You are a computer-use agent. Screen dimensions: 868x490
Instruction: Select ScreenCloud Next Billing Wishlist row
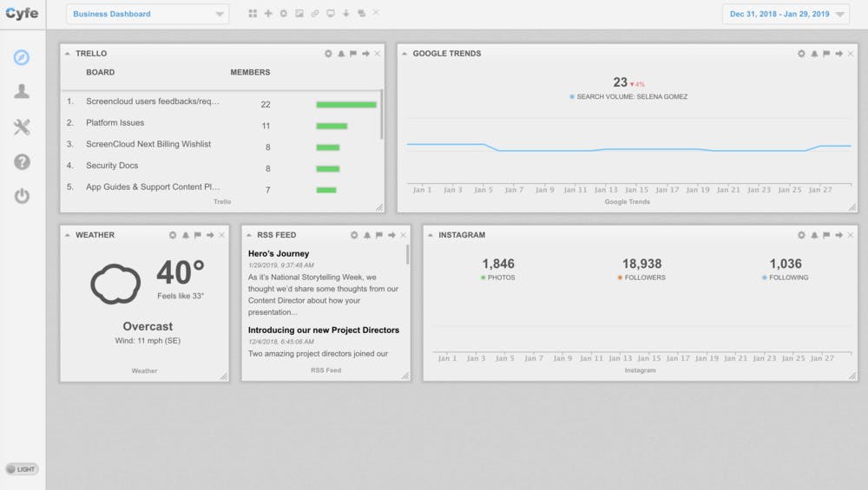click(x=221, y=144)
